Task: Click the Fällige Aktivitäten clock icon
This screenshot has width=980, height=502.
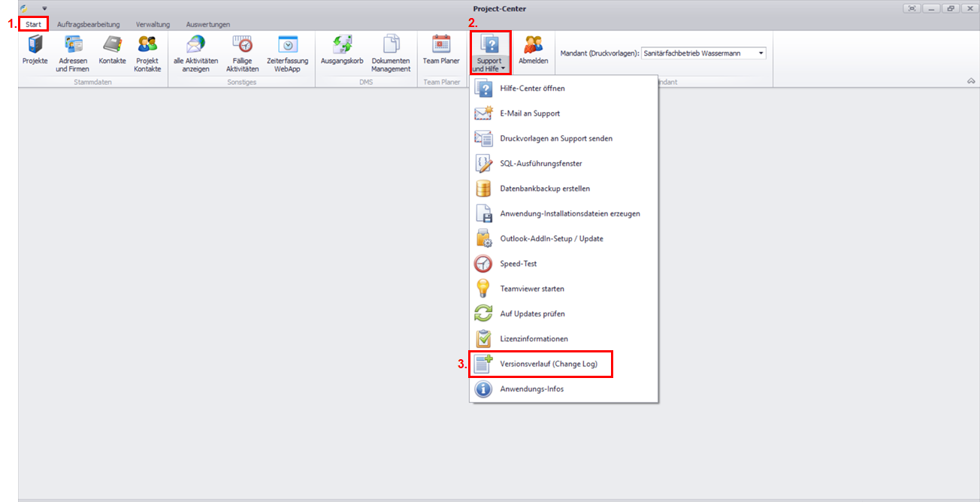Action: [x=242, y=45]
